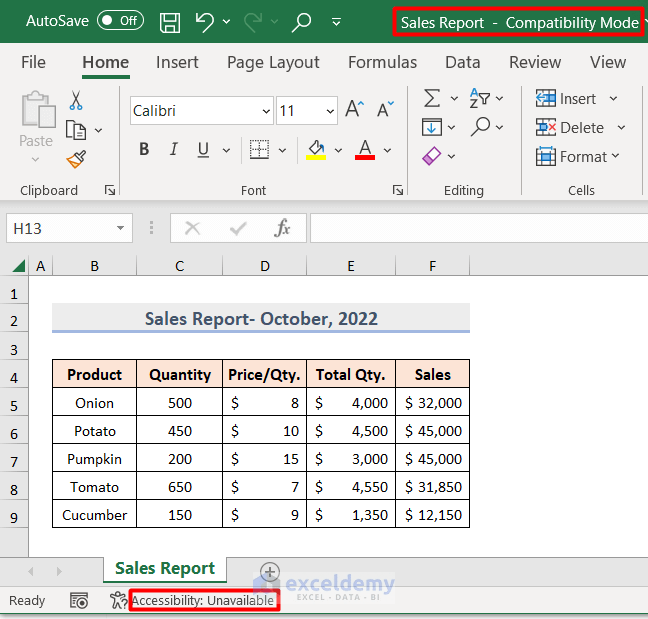Screen dimensions: 648x619
Task: Open the File menu
Action: 33,62
